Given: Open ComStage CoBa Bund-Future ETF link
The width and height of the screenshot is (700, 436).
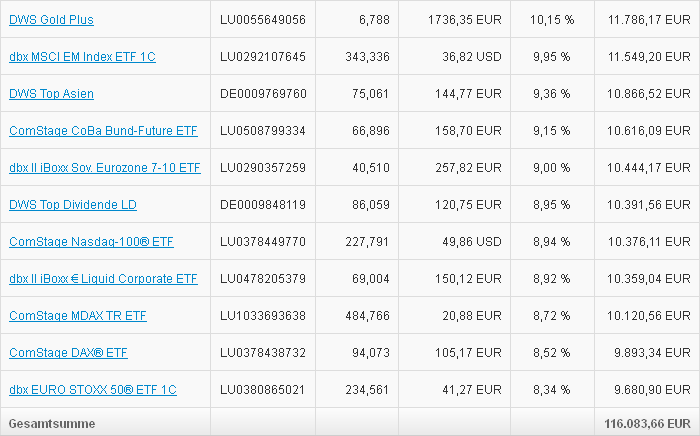Looking at the screenshot, I should click(103, 131).
